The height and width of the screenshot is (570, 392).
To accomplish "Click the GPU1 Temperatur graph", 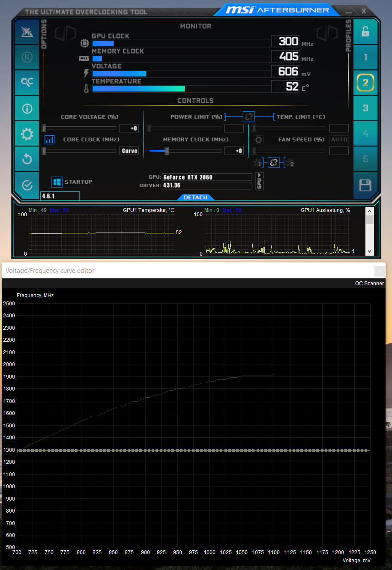I will tap(101, 233).
